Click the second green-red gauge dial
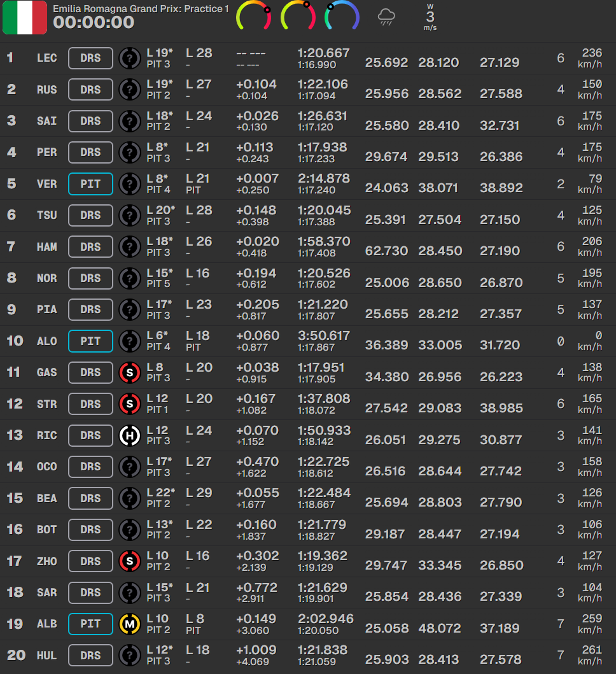 298,16
